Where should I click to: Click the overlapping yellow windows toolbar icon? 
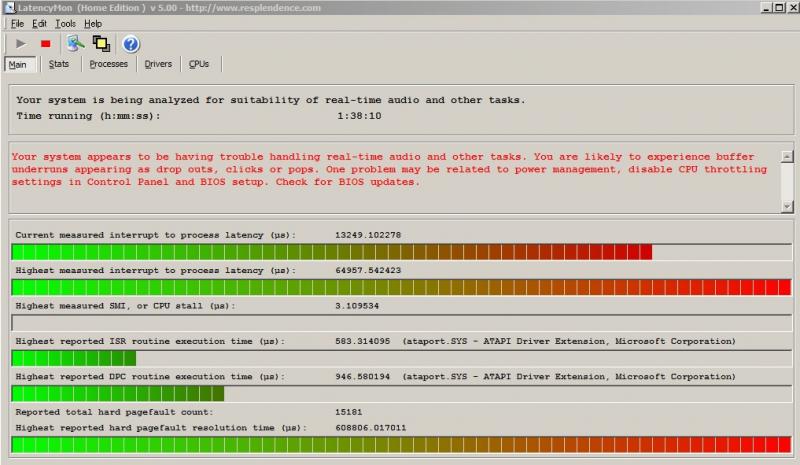click(x=101, y=43)
